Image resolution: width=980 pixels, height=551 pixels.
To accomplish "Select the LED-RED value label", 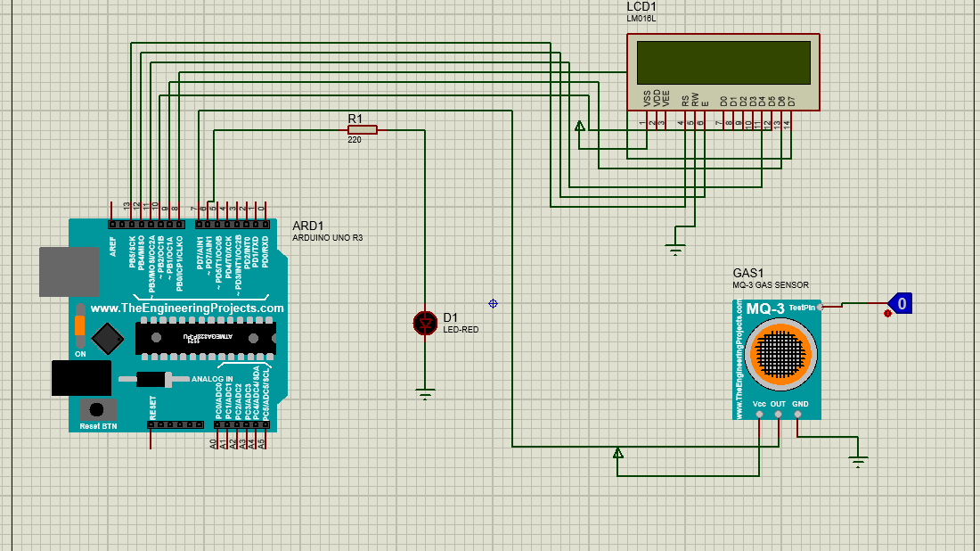I will point(461,330).
